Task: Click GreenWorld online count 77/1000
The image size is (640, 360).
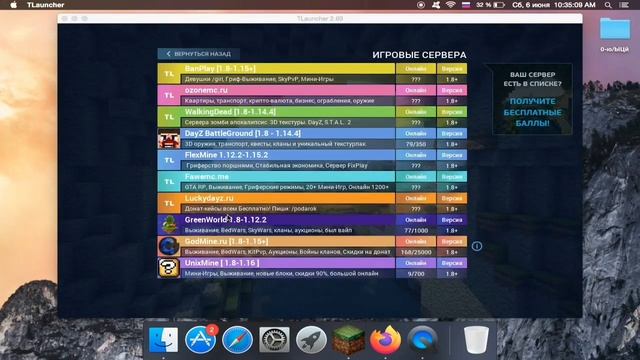Action: tap(416, 231)
